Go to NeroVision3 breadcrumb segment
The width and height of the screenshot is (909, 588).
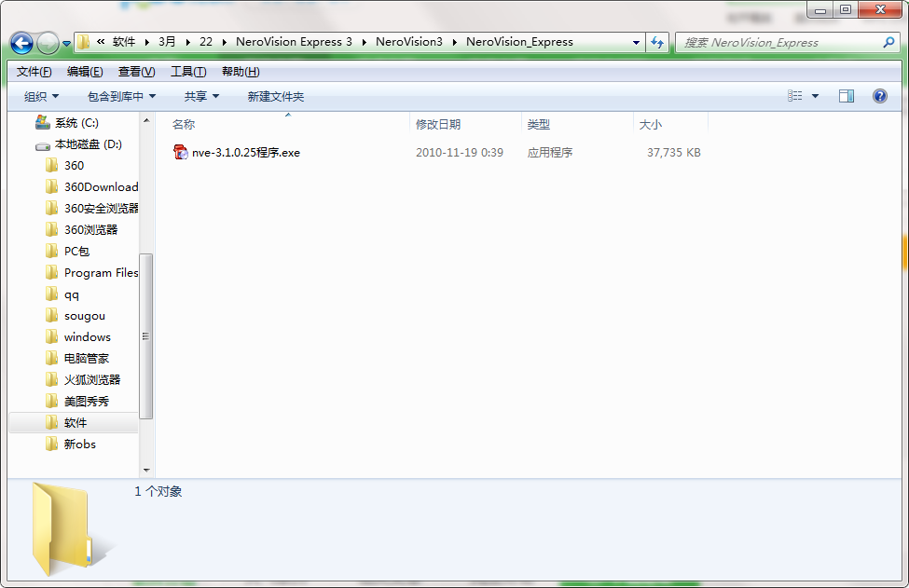[409, 42]
